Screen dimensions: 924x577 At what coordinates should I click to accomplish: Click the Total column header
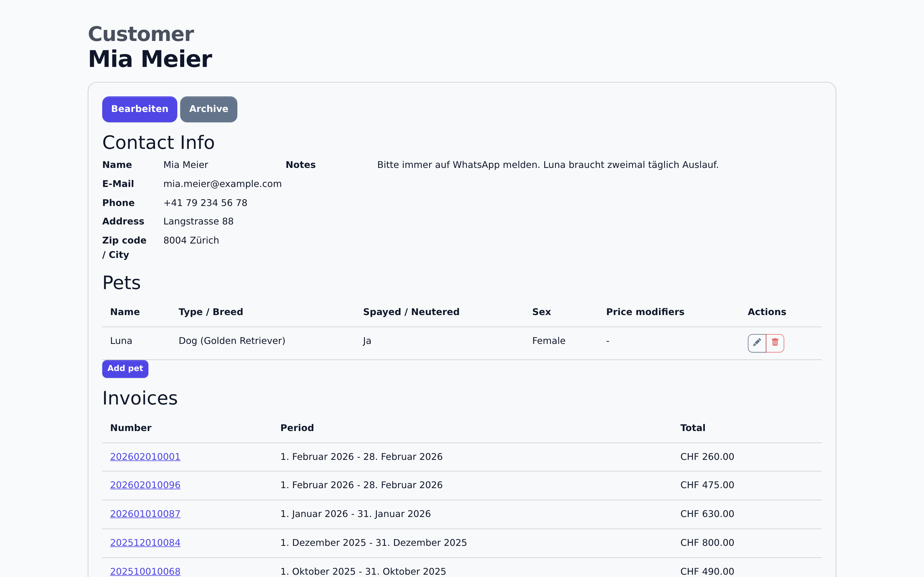click(x=693, y=428)
